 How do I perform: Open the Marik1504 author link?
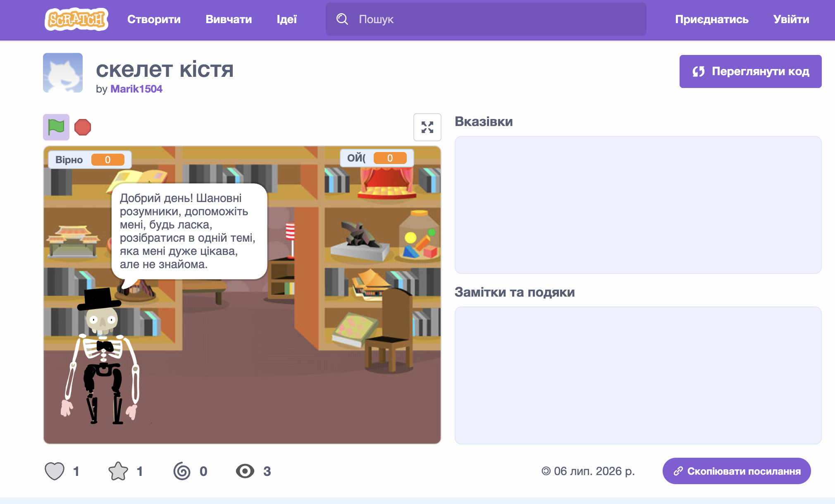coord(136,89)
